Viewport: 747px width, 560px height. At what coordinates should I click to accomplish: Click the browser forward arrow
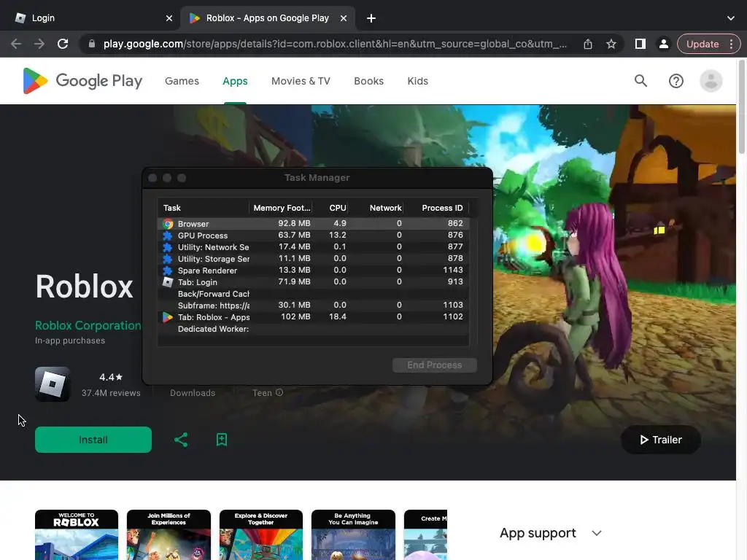(39, 44)
